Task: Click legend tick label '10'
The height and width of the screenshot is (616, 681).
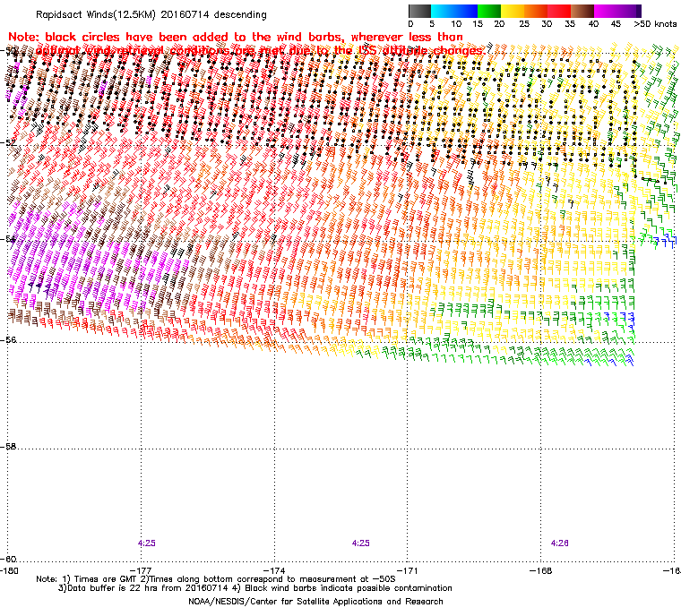Action: (455, 24)
